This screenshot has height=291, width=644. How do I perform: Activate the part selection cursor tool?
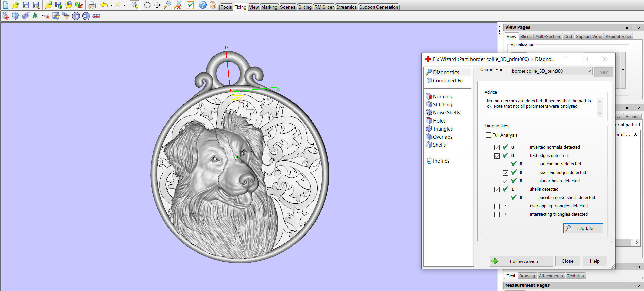tap(135, 5)
